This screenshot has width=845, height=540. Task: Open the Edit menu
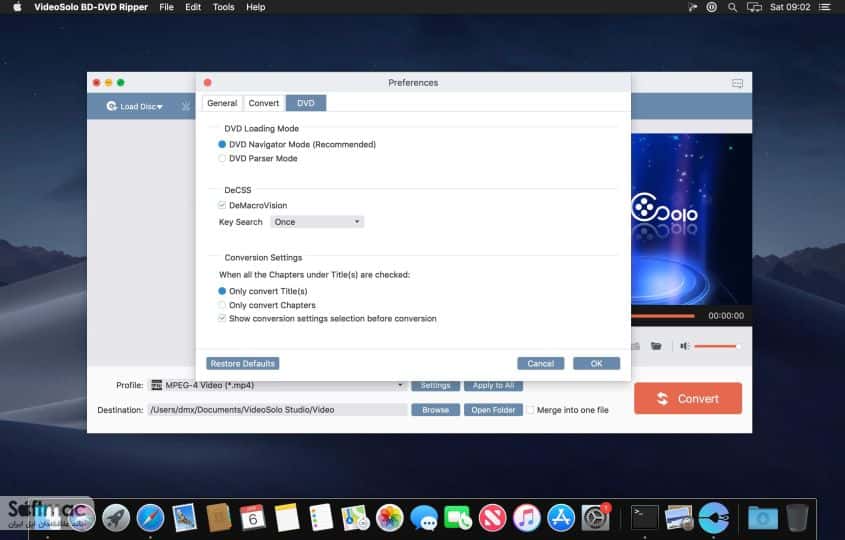[x=193, y=7]
